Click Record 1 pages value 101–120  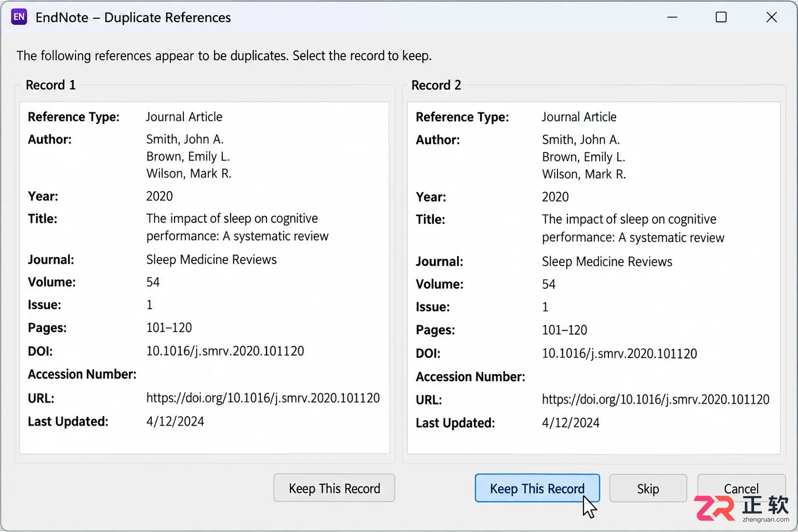[169, 328]
